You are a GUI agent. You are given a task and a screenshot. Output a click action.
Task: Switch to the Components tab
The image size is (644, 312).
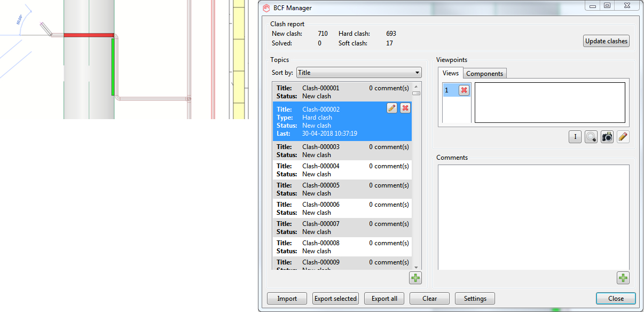pos(484,74)
